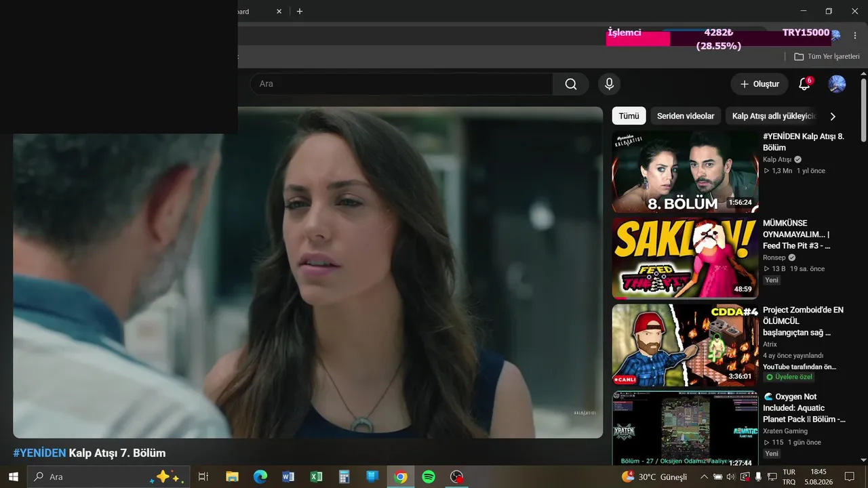Click the microphone icon in system tray
The width and height of the screenshot is (868, 488).
click(758, 476)
